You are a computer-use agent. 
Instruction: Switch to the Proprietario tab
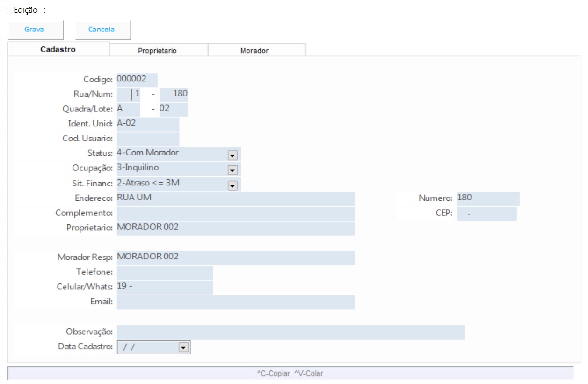tap(157, 51)
